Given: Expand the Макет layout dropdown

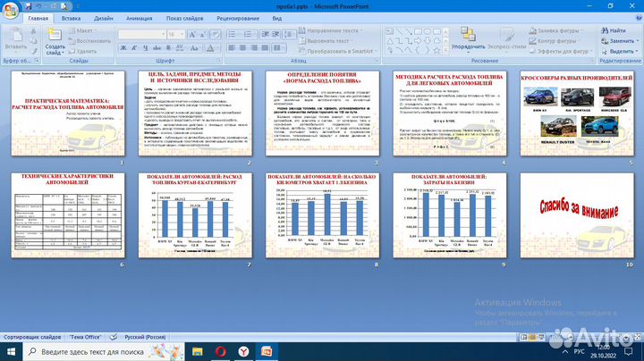Looking at the screenshot, I should pos(82,30).
